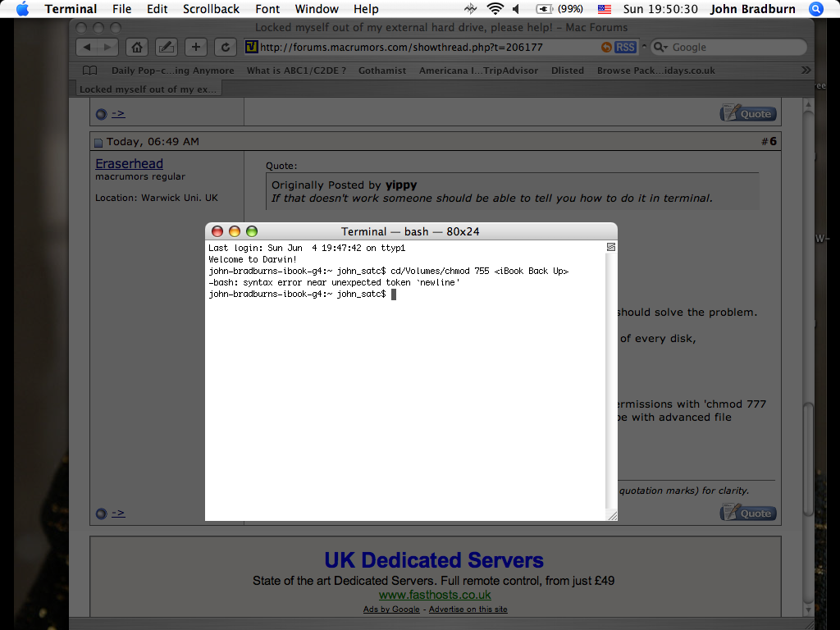Click the Terminal resize corner grip
Viewport: 840px width, 630px height.
[x=612, y=515]
